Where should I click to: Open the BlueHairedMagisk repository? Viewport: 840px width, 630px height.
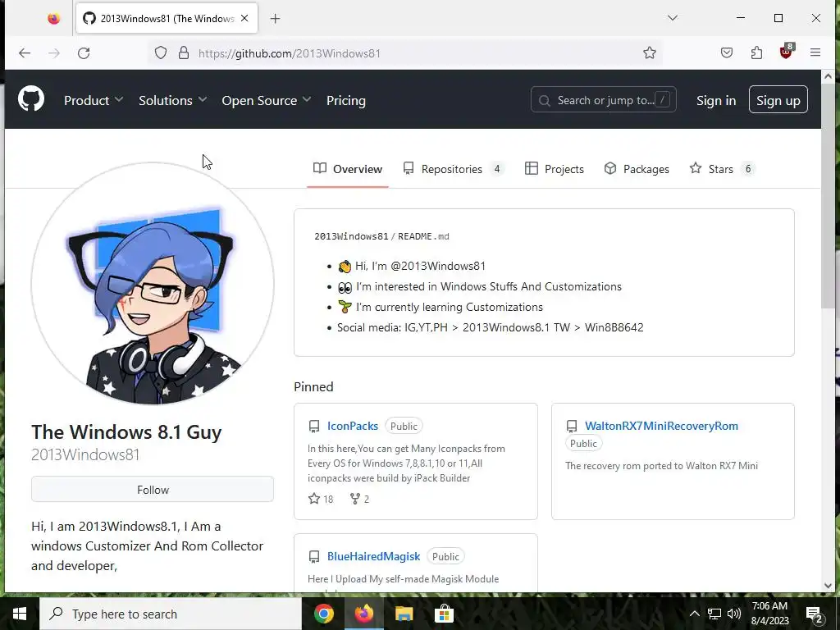(x=373, y=557)
